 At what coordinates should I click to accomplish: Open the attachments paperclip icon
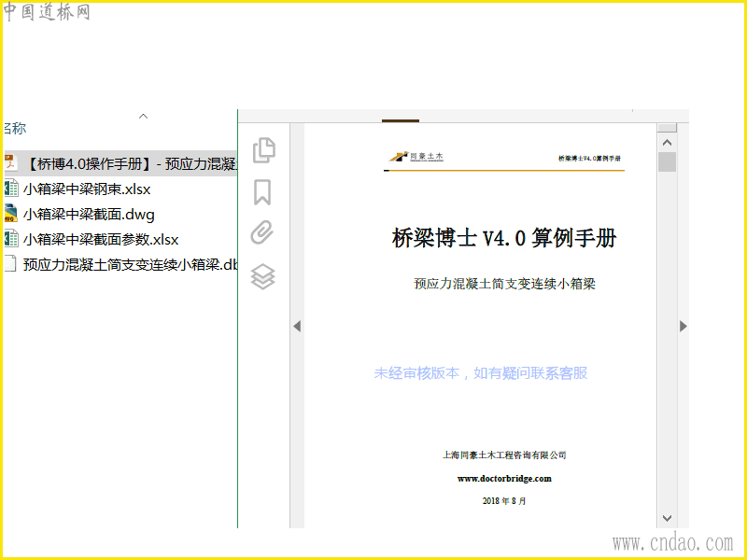(x=262, y=232)
